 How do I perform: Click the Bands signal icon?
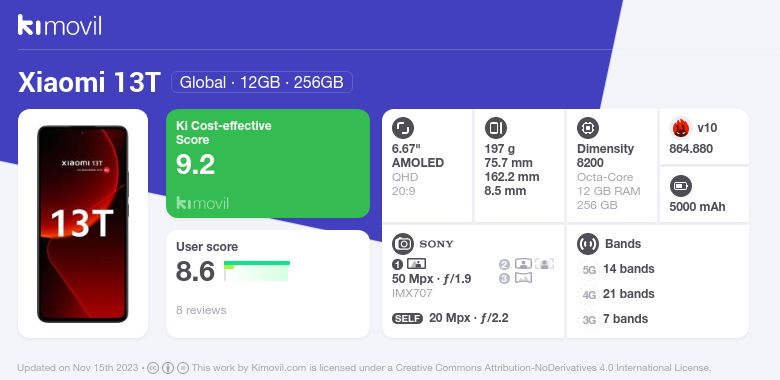pyautogui.click(x=588, y=244)
